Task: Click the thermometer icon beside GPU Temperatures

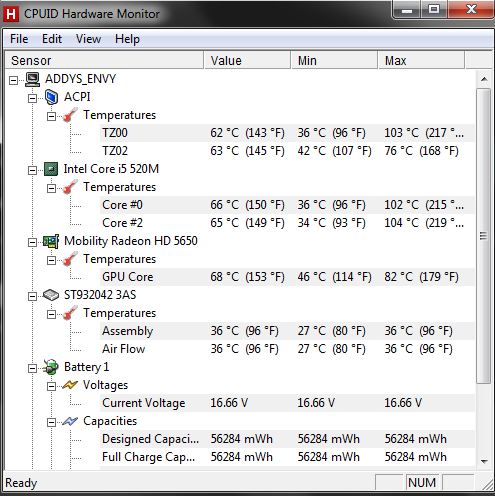Action: pos(70,259)
